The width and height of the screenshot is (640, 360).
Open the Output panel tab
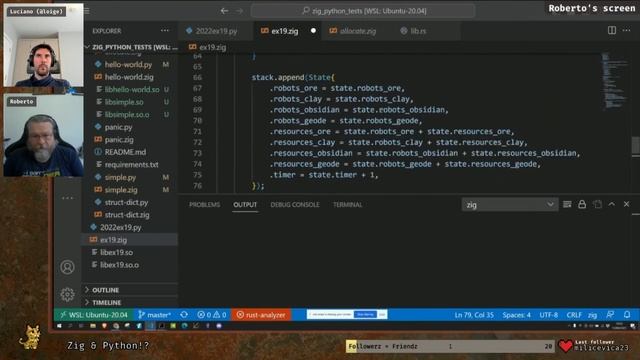point(245,204)
